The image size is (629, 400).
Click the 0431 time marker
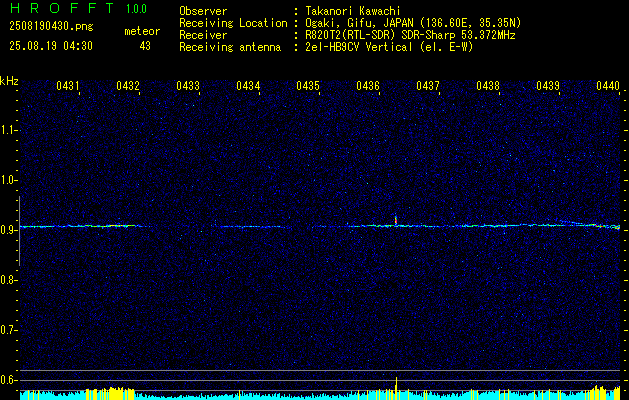[x=68, y=85]
